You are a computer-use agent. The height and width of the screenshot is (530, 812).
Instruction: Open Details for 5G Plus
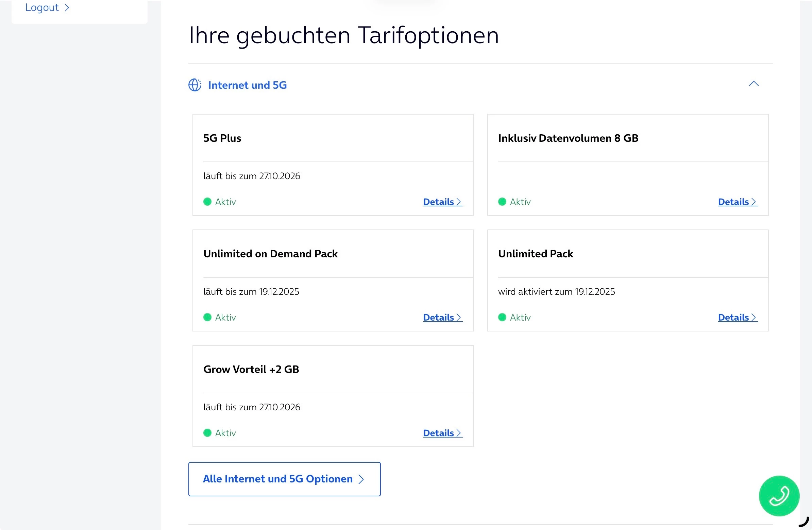tap(442, 202)
